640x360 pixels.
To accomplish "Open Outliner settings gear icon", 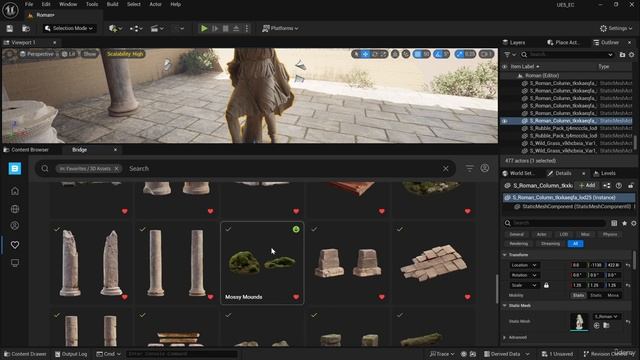I will click(631, 54).
